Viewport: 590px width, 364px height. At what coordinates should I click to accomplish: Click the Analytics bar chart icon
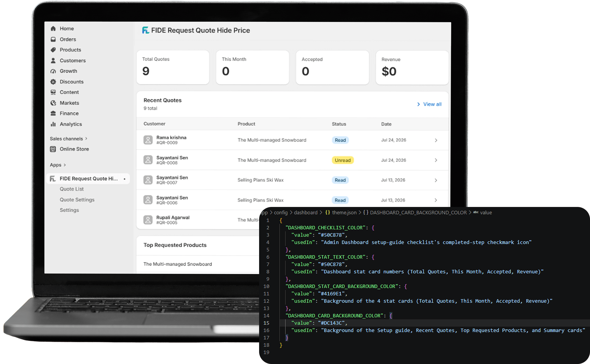click(53, 124)
